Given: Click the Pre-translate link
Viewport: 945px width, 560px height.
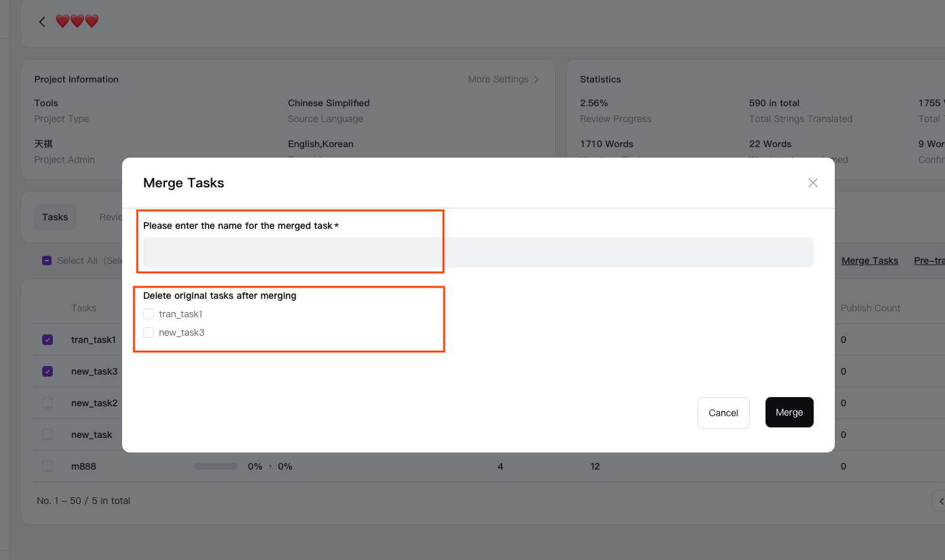Looking at the screenshot, I should coord(929,261).
